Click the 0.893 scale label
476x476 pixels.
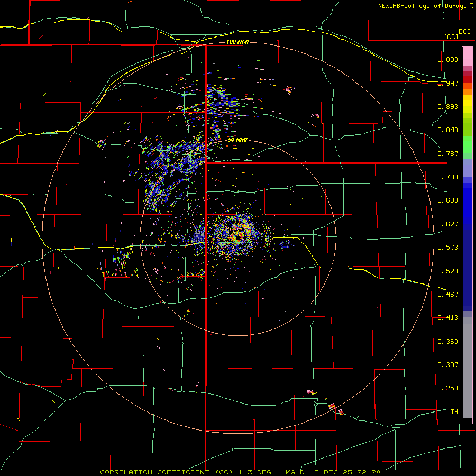448,106
